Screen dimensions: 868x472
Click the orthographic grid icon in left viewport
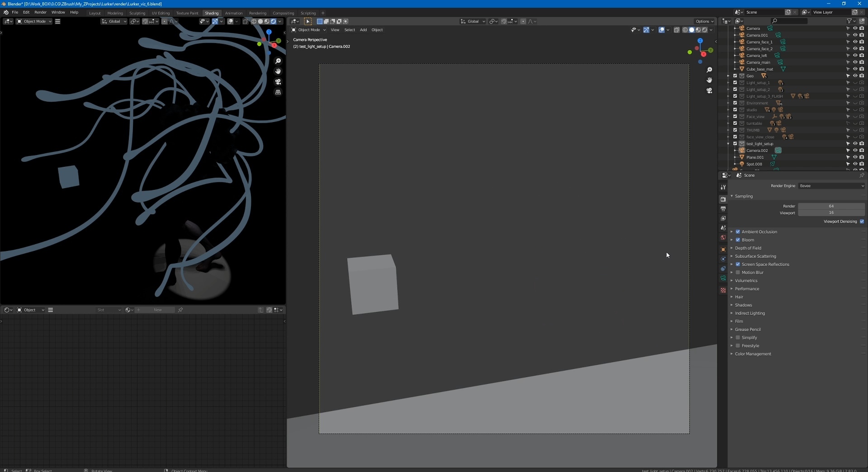point(278,92)
